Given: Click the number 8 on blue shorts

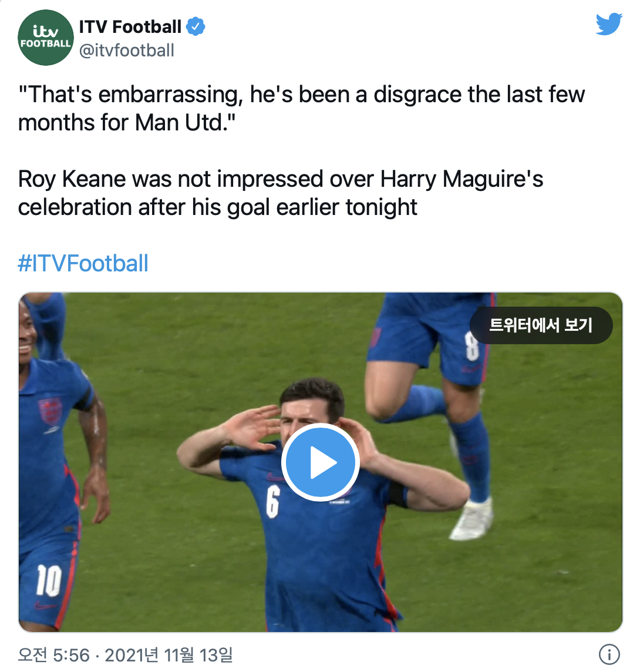Looking at the screenshot, I should pos(472,347).
